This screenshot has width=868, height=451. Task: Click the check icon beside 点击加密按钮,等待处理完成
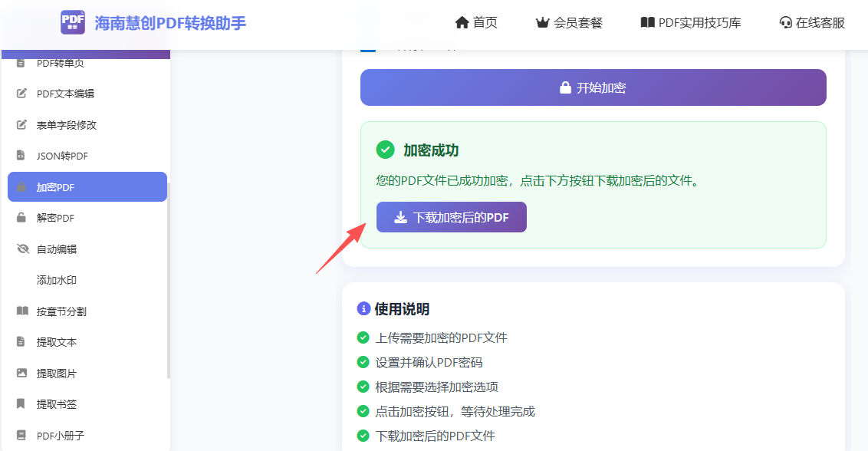[363, 411]
